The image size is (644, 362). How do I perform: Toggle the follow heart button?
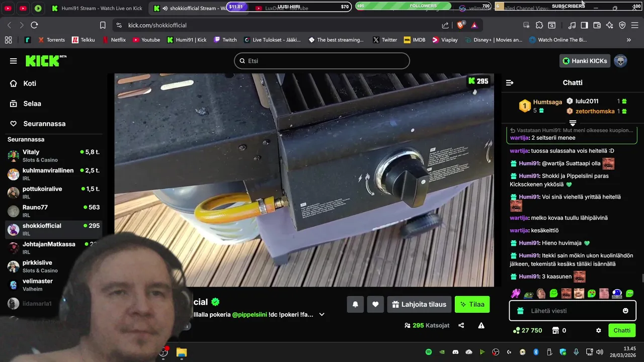[x=375, y=304]
